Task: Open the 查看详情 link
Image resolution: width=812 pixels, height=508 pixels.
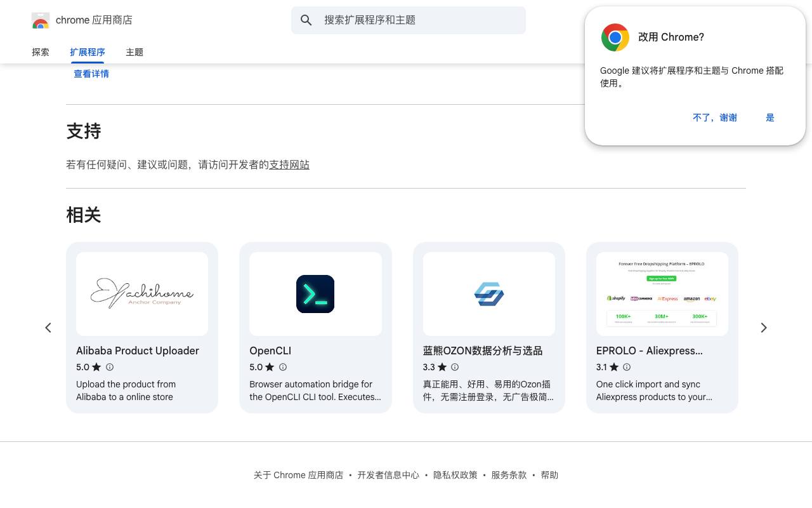Action: coord(91,74)
